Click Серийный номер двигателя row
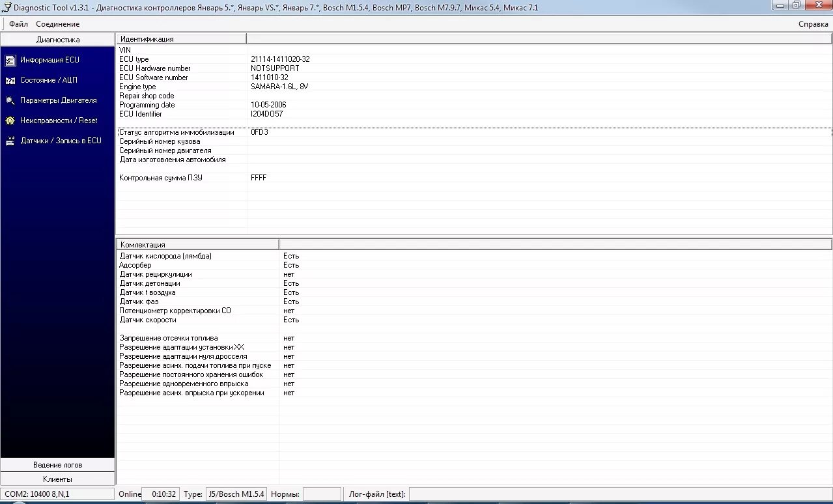This screenshot has width=833, height=504. [474, 150]
